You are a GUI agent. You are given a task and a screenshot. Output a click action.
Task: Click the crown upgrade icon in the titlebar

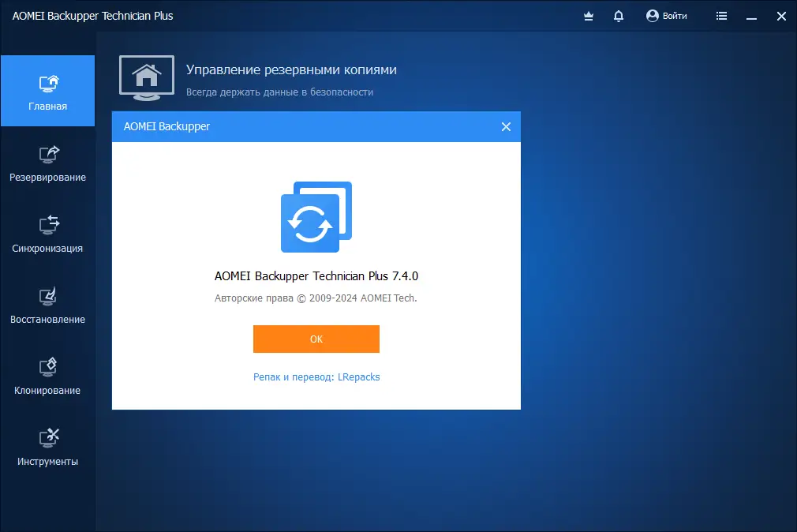point(588,16)
